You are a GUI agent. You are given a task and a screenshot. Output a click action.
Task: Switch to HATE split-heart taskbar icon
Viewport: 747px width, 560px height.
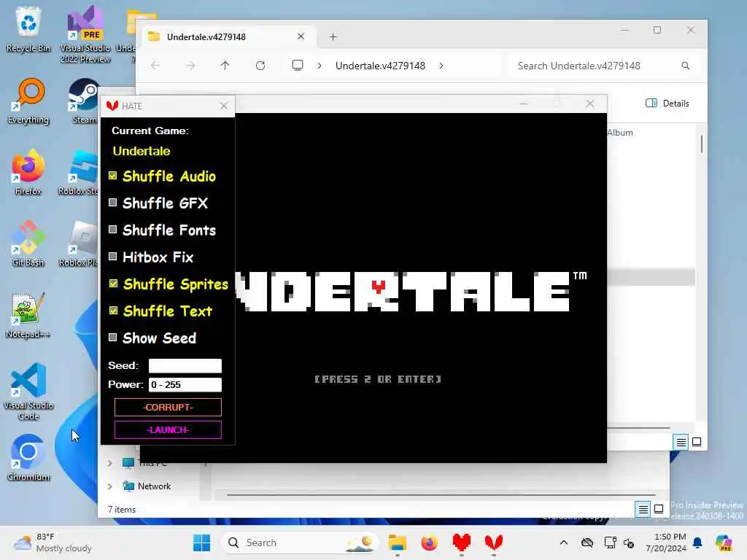[494, 542]
